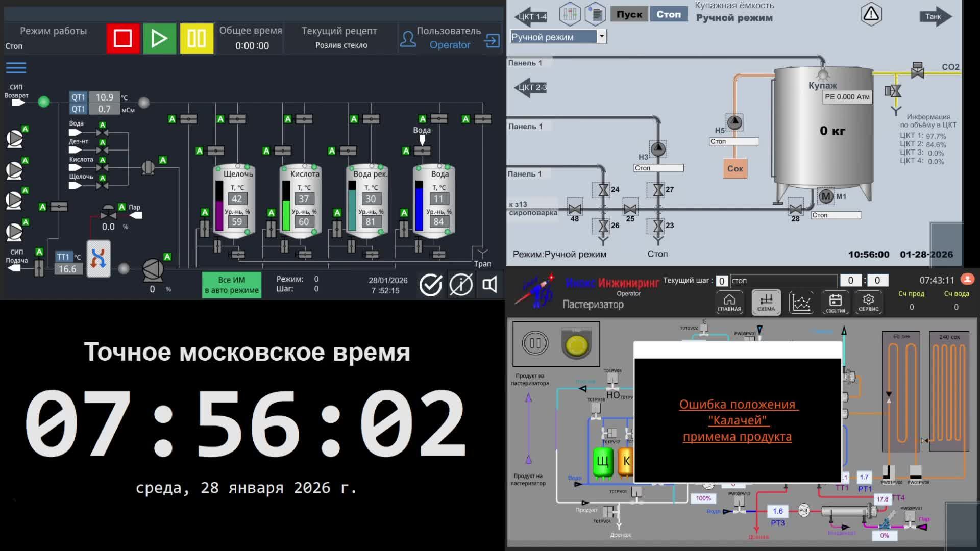The image size is (980, 551).
Task: Click the info circle icon
Action: pos(460,285)
